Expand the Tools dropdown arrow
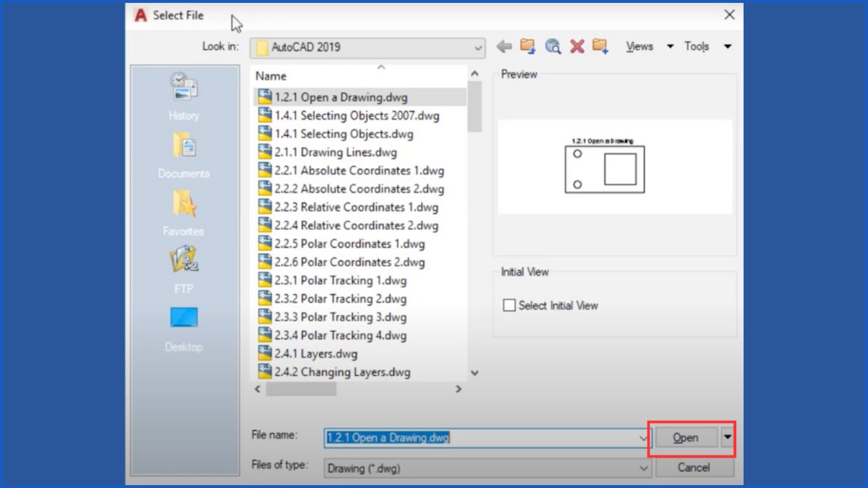 pos(728,46)
